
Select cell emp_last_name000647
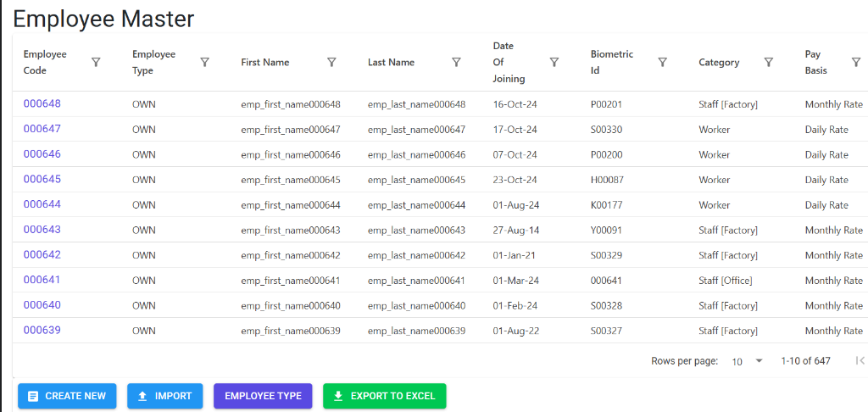pyautogui.click(x=416, y=130)
